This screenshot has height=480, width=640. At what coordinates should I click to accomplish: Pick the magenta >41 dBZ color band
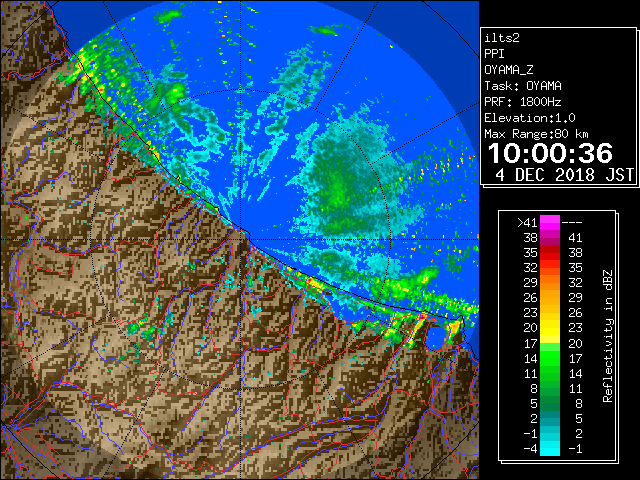pyautogui.click(x=550, y=222)
